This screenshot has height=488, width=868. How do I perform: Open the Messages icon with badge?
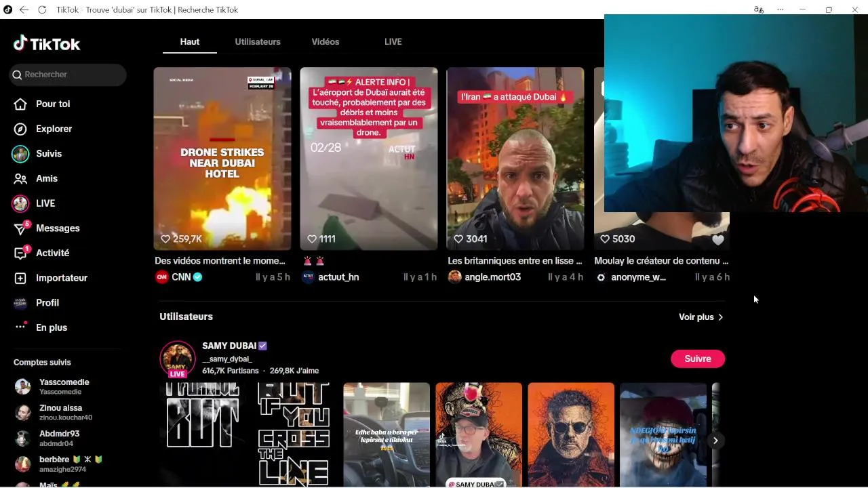22,228
